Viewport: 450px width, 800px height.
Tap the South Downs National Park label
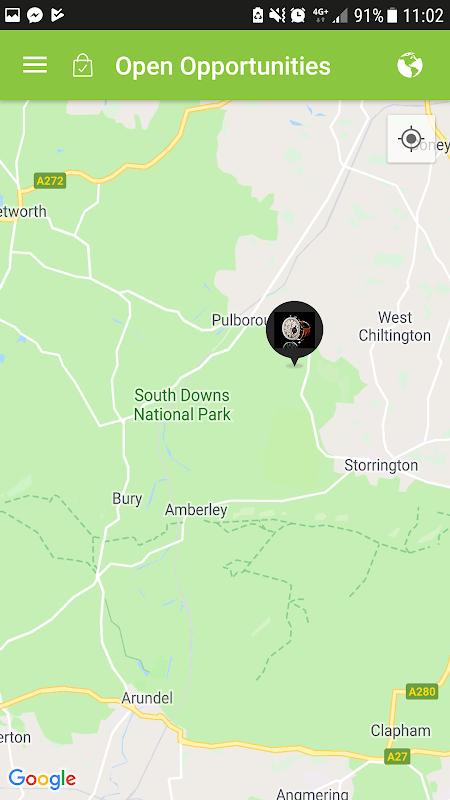pyautogui.click(x=182, y=405)
